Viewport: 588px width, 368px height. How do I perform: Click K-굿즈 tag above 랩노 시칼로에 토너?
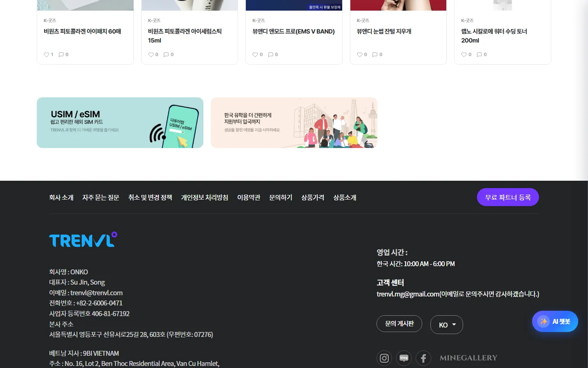(467, 20)
